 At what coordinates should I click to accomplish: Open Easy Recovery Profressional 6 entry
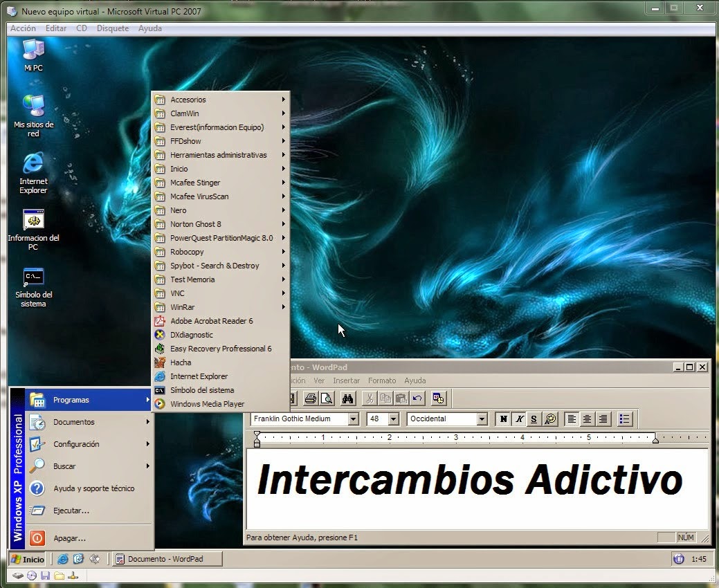[221, 349]
